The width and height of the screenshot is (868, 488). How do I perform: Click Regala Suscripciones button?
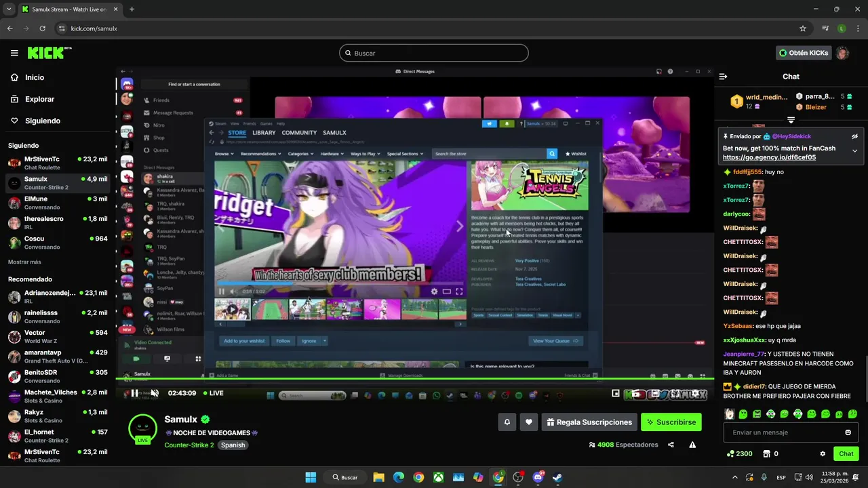589,422
